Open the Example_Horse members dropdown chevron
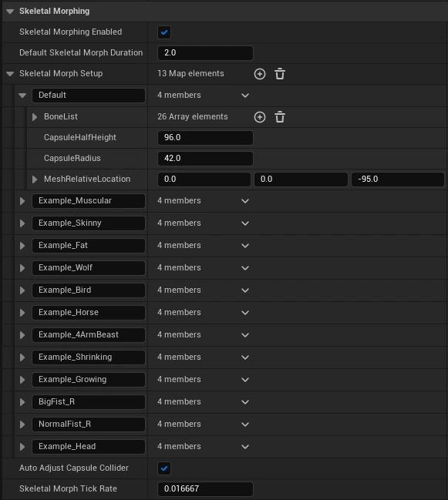Image resolution: width=448 pixels, height=500 pixels. (245, 313)
